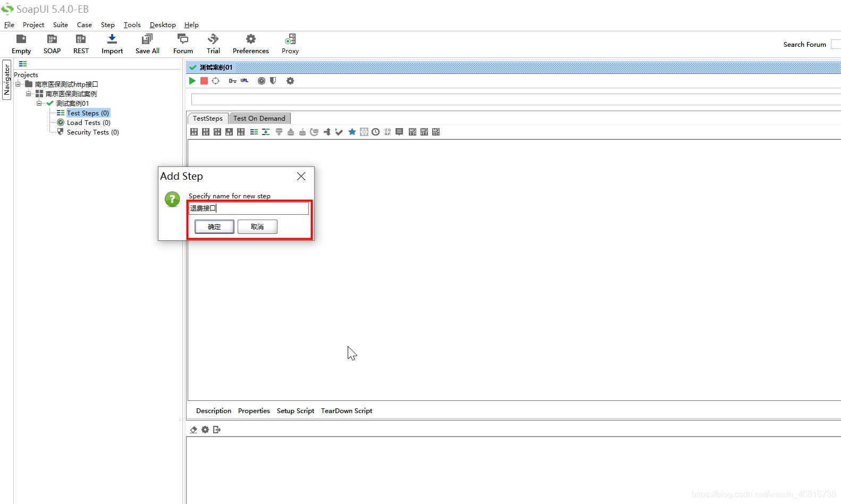
Task: Click the Trial toolbar icon
Action: 213,44
